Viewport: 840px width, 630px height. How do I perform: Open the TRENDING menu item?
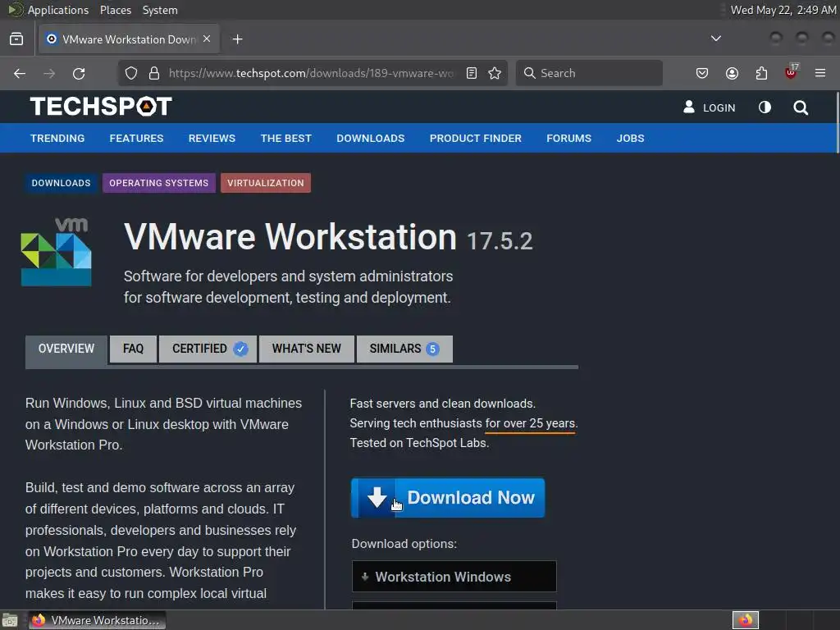coord(57,138)
